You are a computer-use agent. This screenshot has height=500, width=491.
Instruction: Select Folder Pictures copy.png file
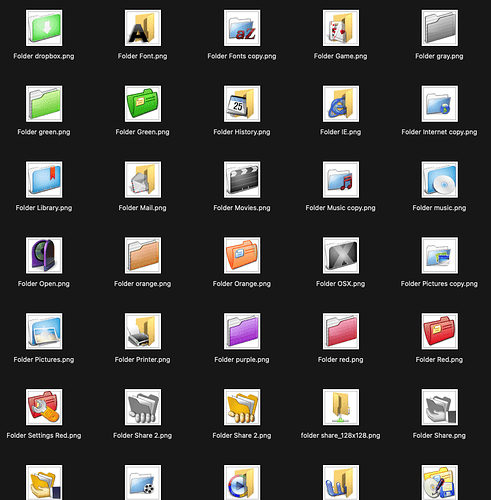coord(439,255)
